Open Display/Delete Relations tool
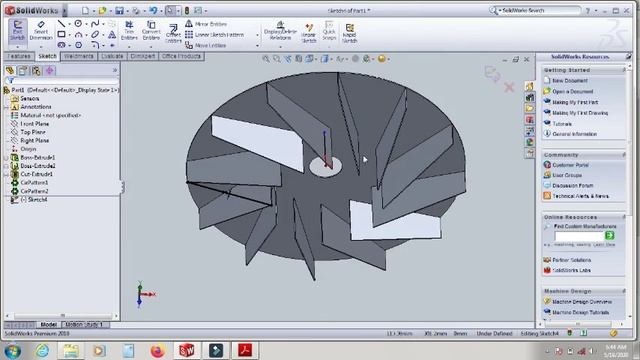The image size is (640, 360). 280,31
